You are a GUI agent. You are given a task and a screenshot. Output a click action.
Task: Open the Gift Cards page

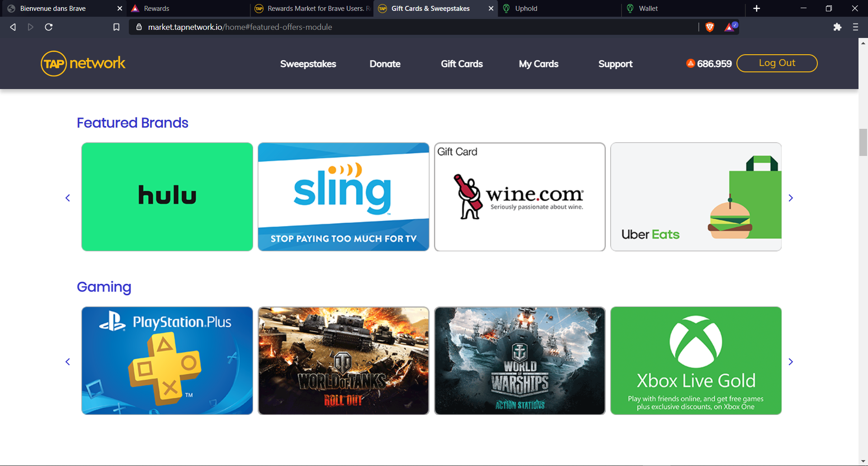pyautogui.click(x=462, y=64)
